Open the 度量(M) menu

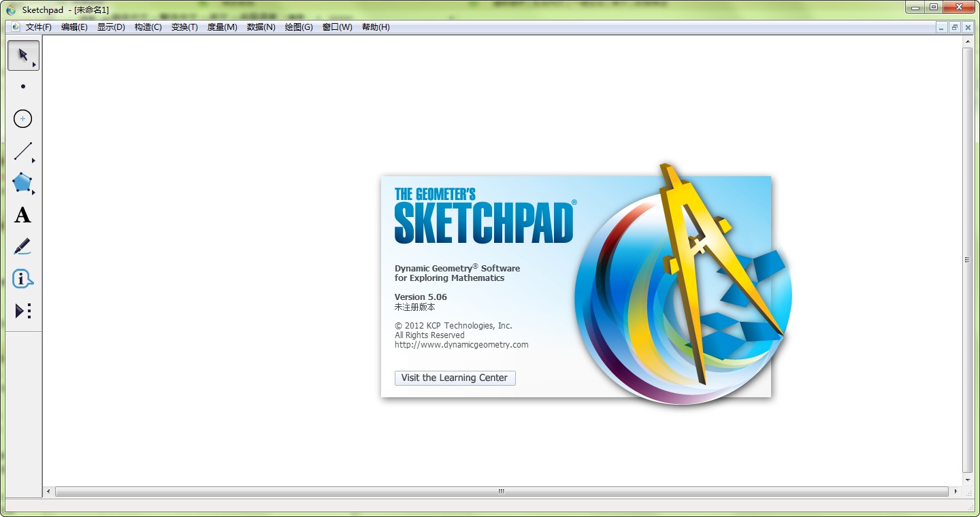[x=222, y=27]
